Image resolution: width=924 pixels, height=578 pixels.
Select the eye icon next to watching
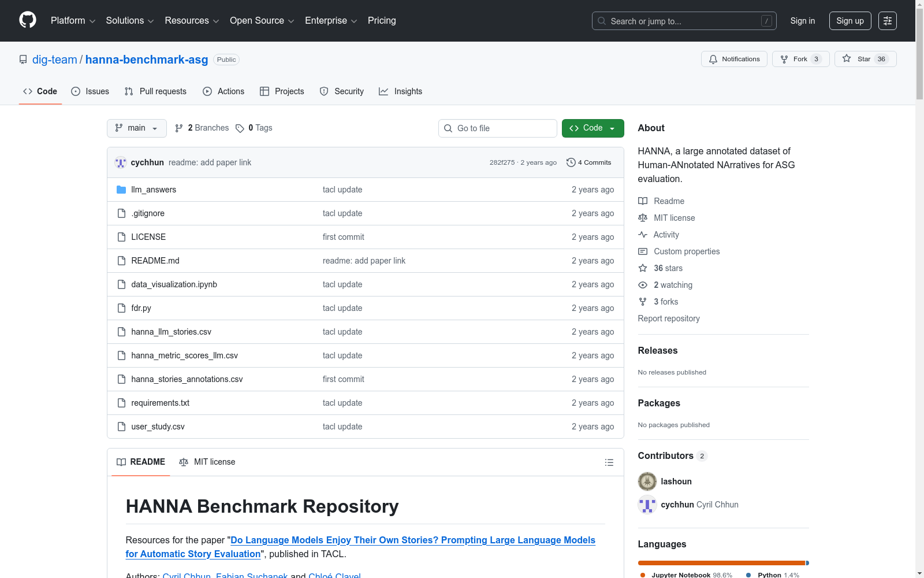pos(643,285)
